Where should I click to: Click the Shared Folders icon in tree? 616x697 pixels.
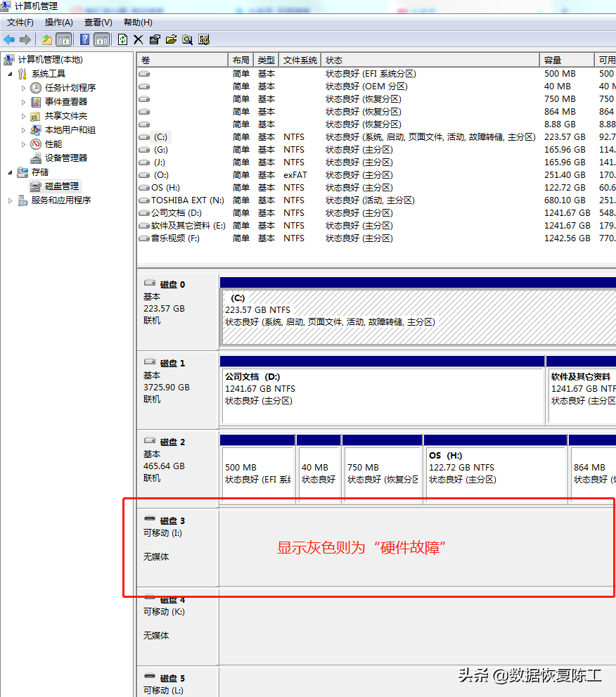pyautogui.click(x=36, y=117)
